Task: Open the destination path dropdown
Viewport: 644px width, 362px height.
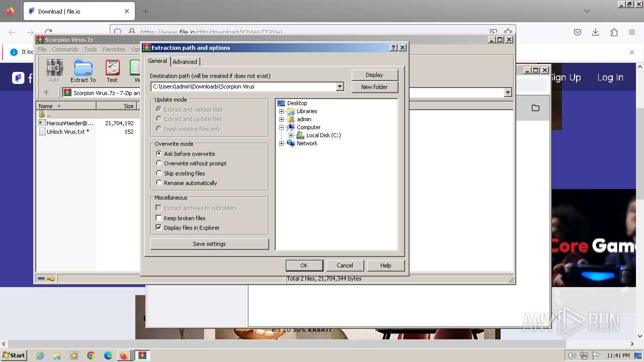Action: 340,86
